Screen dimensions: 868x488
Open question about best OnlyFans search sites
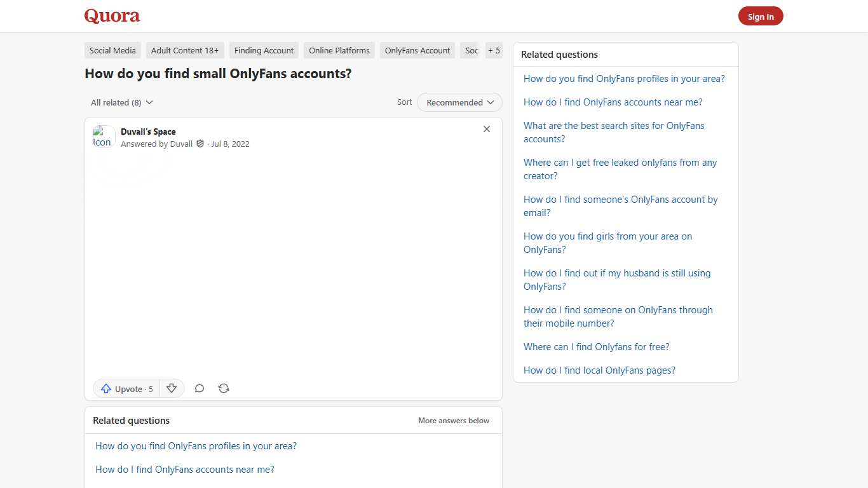coord(614,132)
